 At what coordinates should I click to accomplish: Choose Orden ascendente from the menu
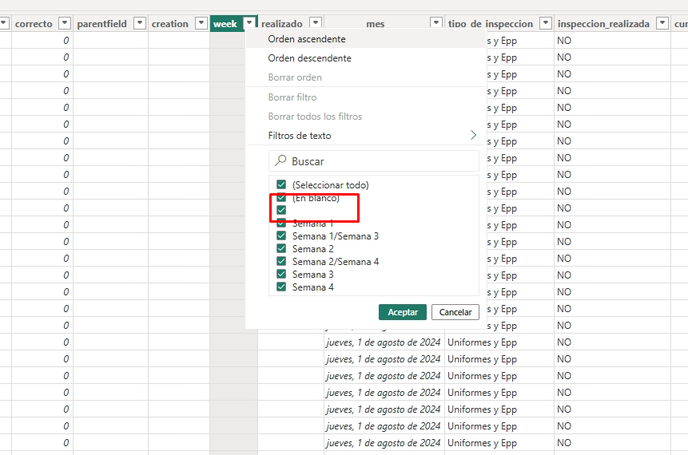pos(307,39)
